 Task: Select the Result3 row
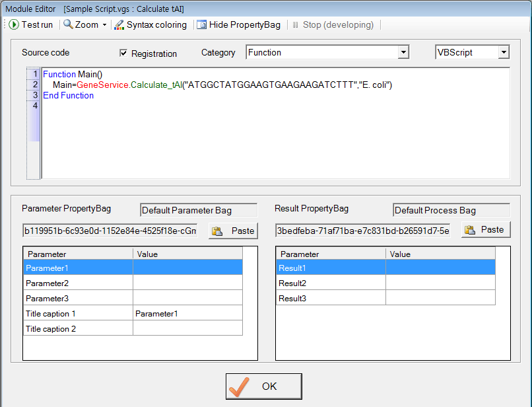point(331,298)
